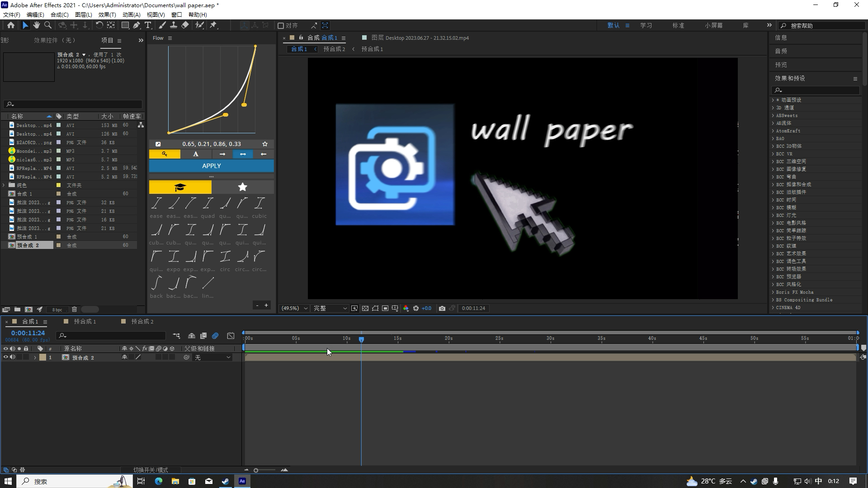Expand the 预合成 2 layer properties
868x488 pixels.
click(x=35, y=357)
